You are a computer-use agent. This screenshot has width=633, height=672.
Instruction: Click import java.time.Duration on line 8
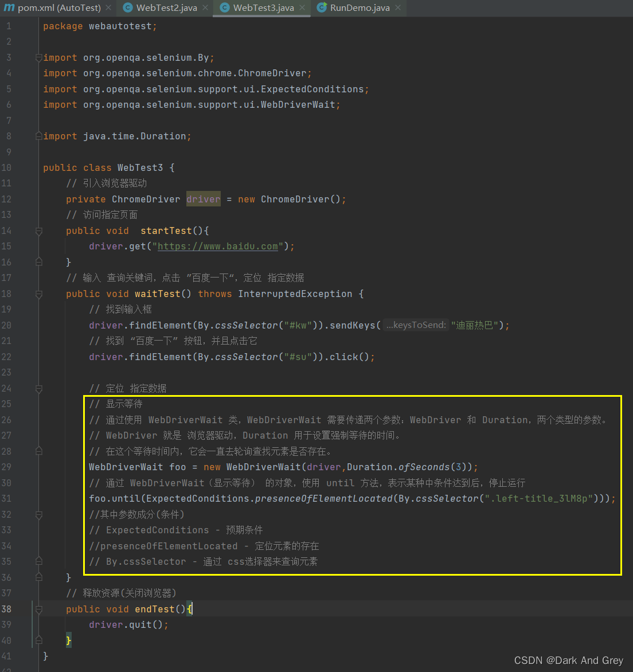click(117, 136)
